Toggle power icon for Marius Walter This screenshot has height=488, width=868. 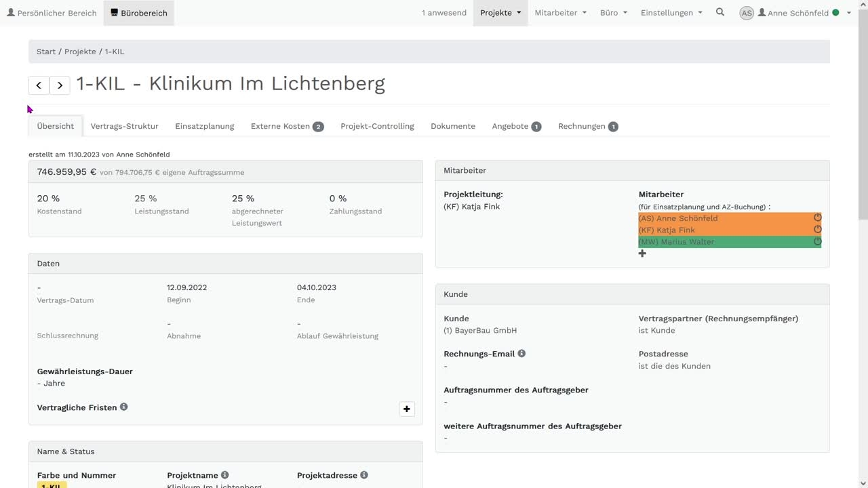click(x=817, y=241)
